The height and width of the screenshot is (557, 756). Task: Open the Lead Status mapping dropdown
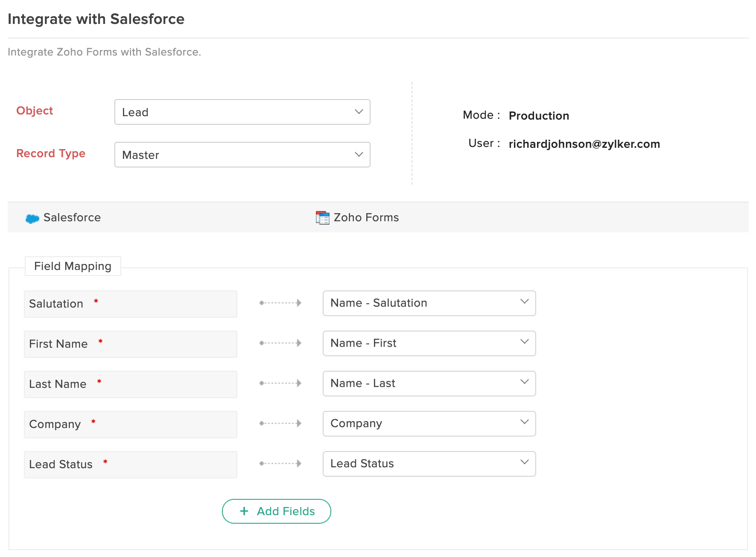click(429, 463)
